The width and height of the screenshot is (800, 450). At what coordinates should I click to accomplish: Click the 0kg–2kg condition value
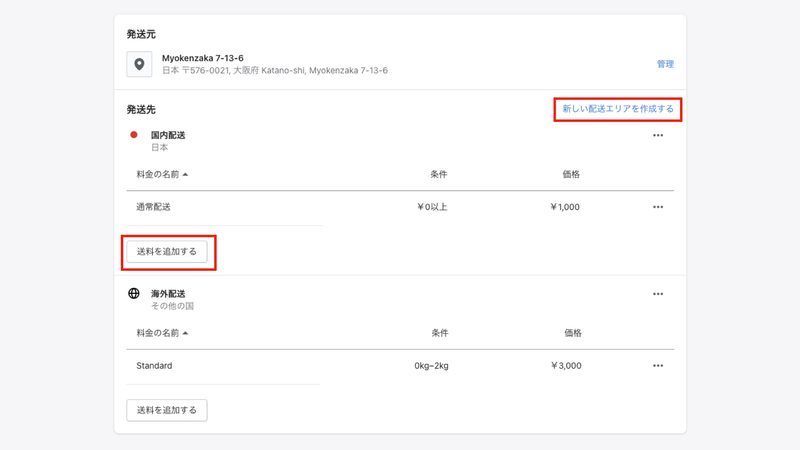432,365
